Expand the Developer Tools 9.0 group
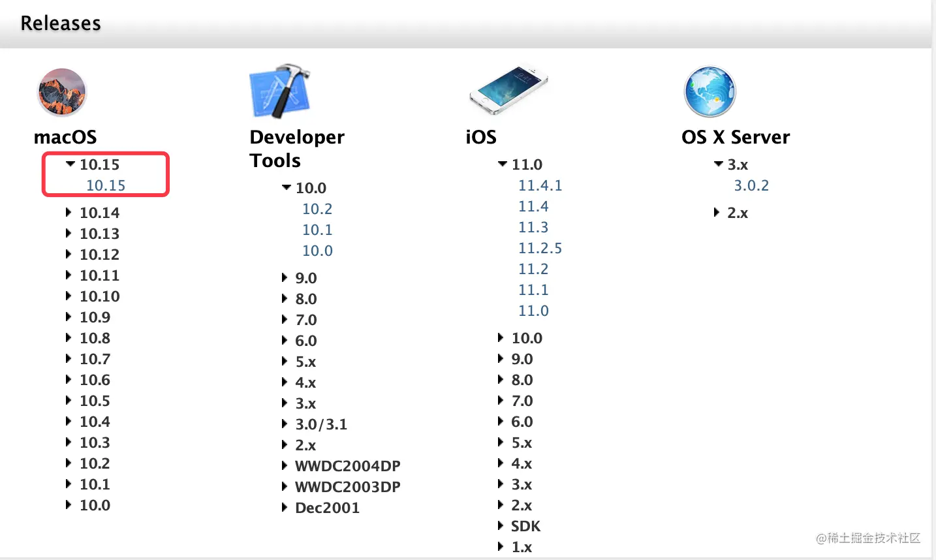Image resolution: width=936 pixels, height=560 pixels. [x=285, y=277]
